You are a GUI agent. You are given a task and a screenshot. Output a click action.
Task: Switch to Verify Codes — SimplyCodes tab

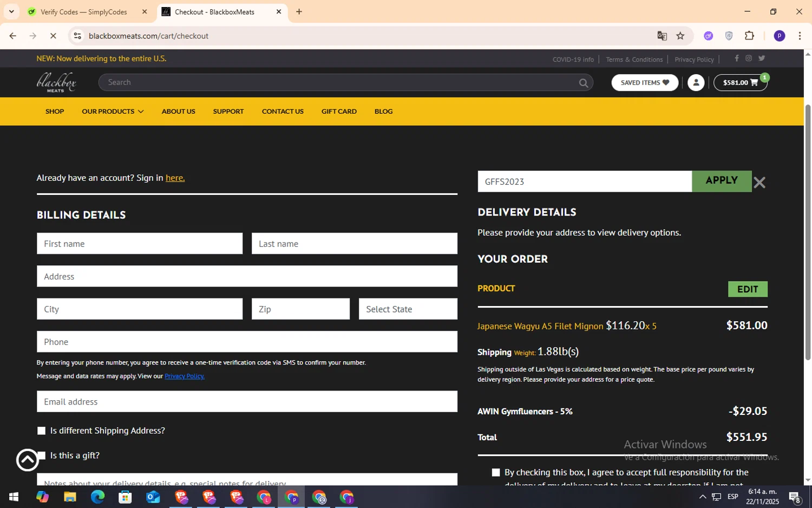84,12
